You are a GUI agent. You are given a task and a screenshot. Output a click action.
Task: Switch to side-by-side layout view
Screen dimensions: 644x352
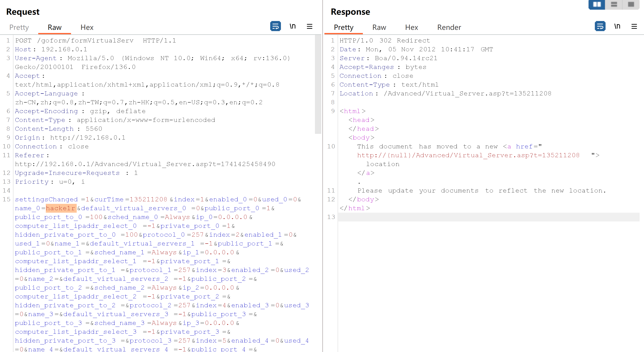[x=597, y=4]
